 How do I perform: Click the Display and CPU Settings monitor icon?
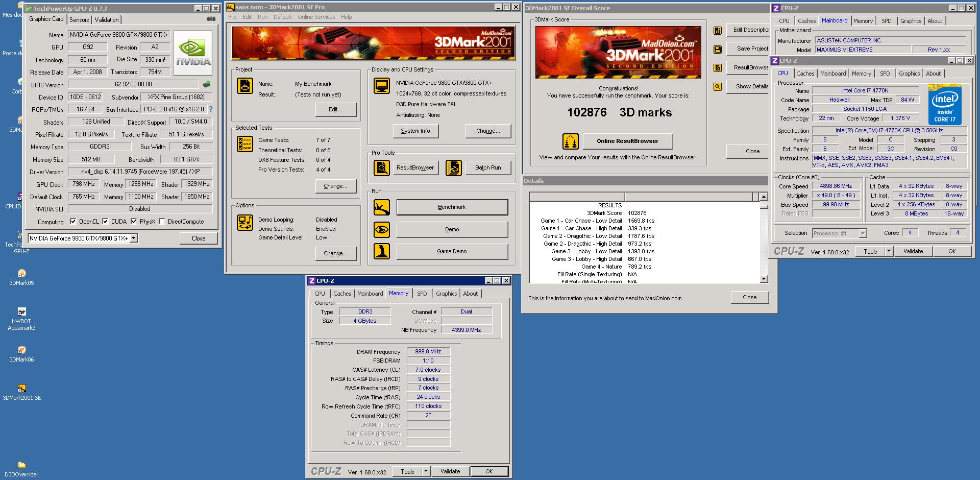(x=382, y=85)
